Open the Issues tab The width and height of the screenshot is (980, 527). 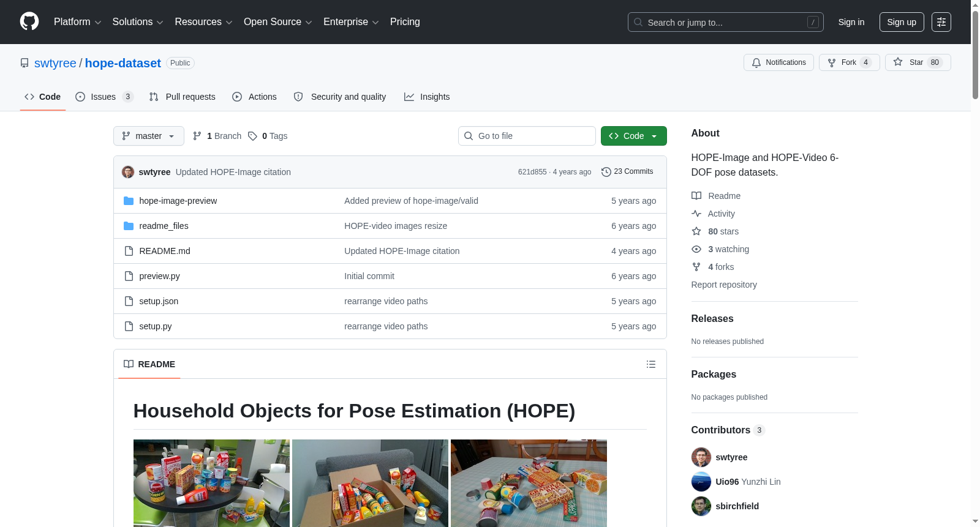point(104,97)
